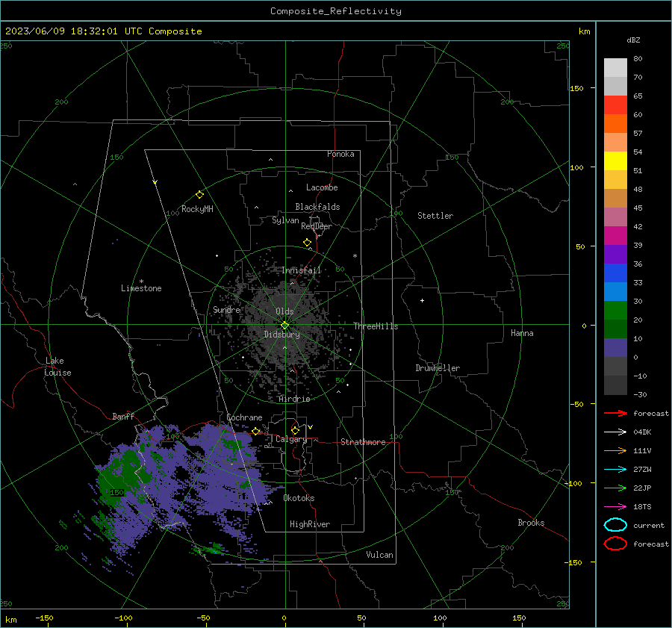Click the white 04DK arrow icon

pos(615,432)
